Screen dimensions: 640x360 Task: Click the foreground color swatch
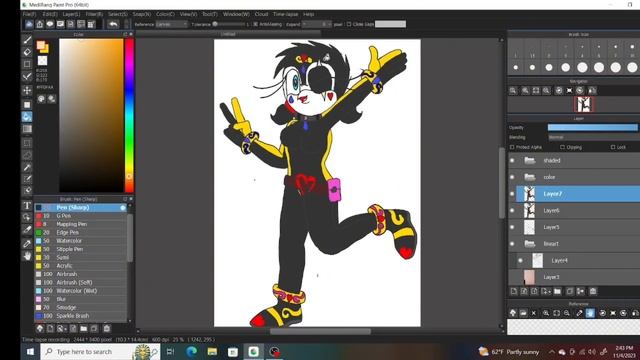41,45
